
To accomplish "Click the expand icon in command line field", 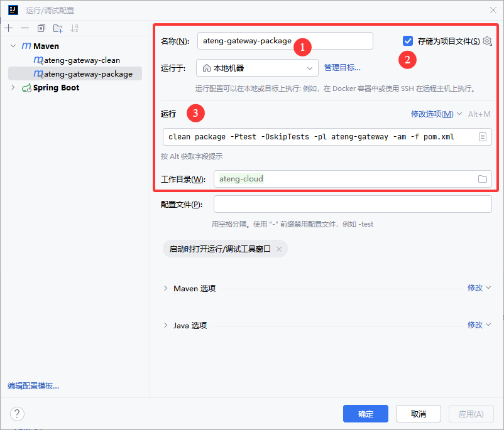I will pos(483,137).
